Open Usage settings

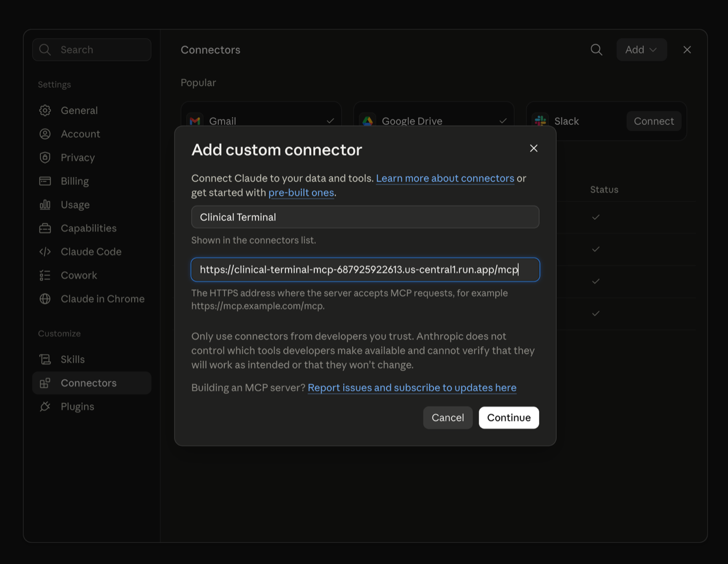92,205
